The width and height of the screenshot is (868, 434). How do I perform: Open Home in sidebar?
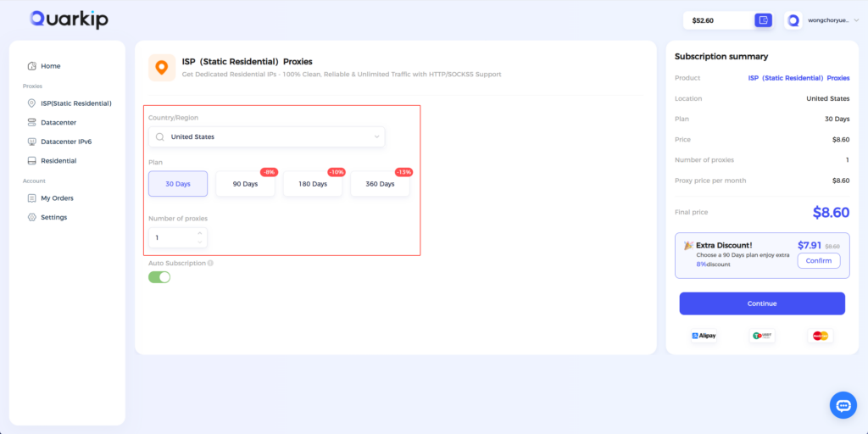[x=50, y=66]
